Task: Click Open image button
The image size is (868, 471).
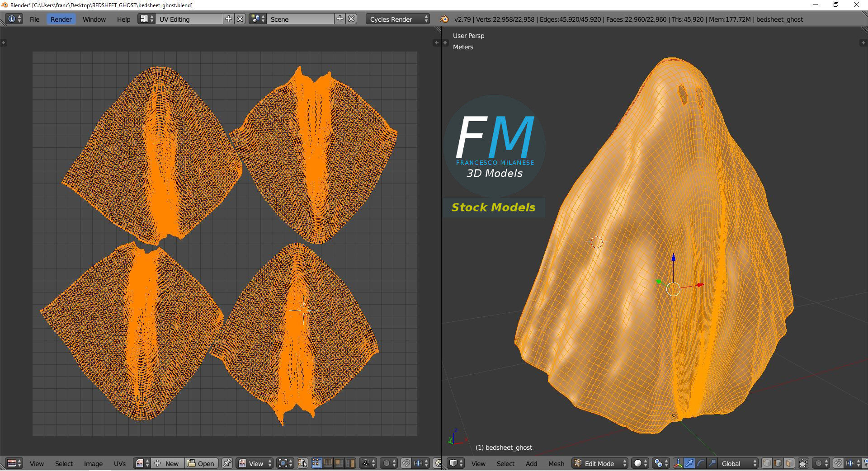Action: coord(202,463)
